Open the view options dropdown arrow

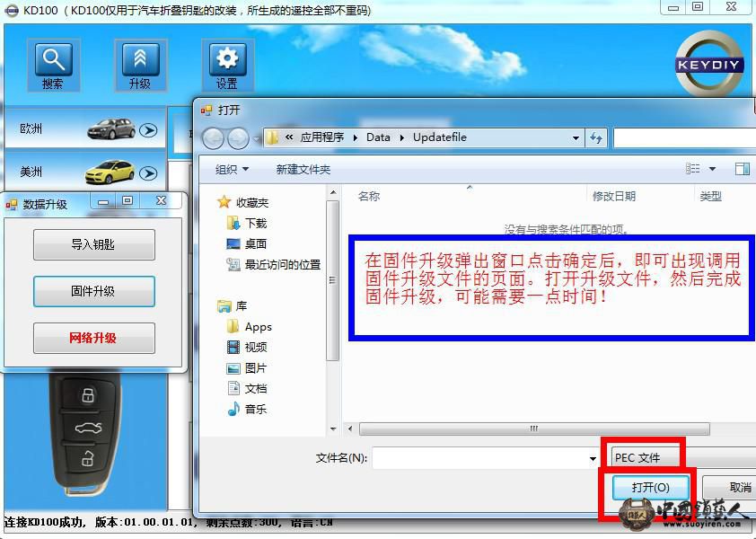click(712, 169)
